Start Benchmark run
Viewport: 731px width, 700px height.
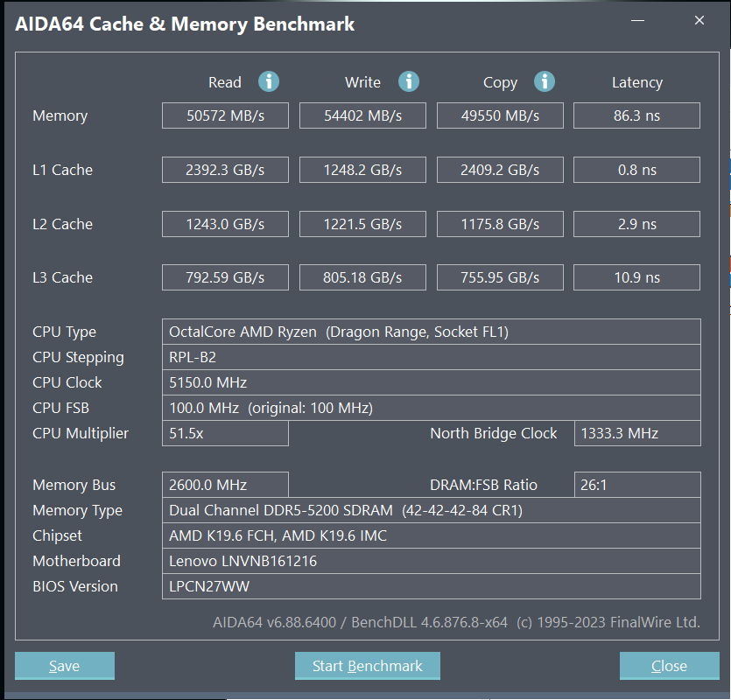point(368,666)
